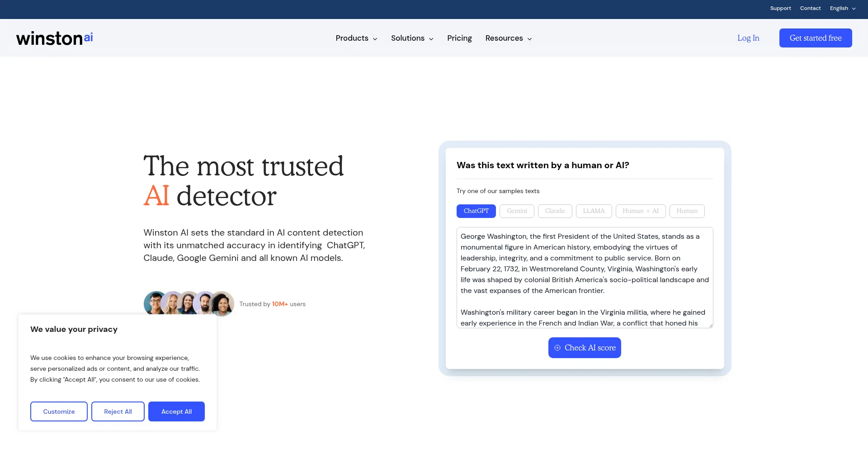868x449 pixels.
Task: Open the English language selector
Action: [x=842, y=9]
